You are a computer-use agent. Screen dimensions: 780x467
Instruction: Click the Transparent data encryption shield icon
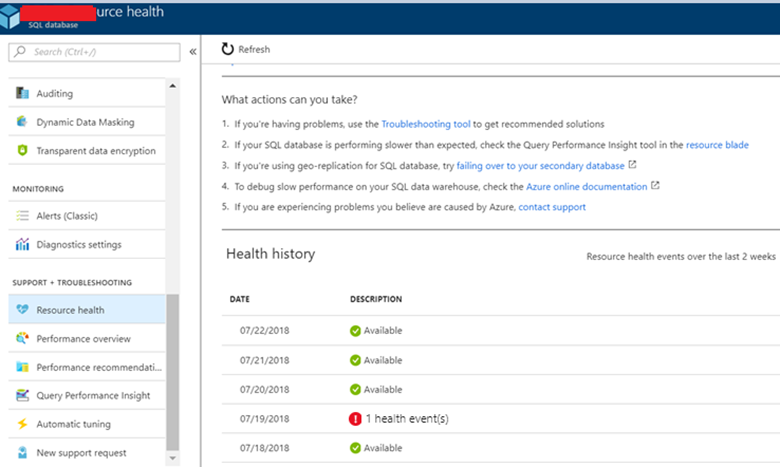[22, 150]
